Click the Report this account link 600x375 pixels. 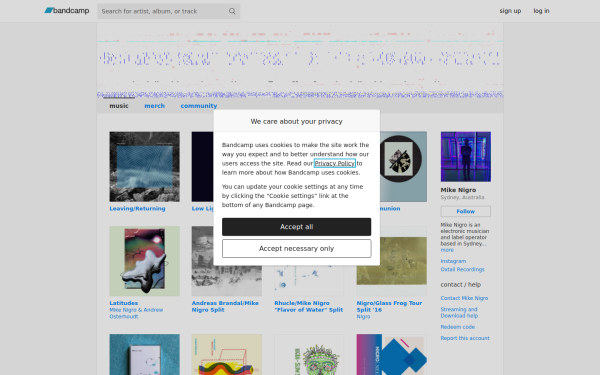tap(465, 338)
